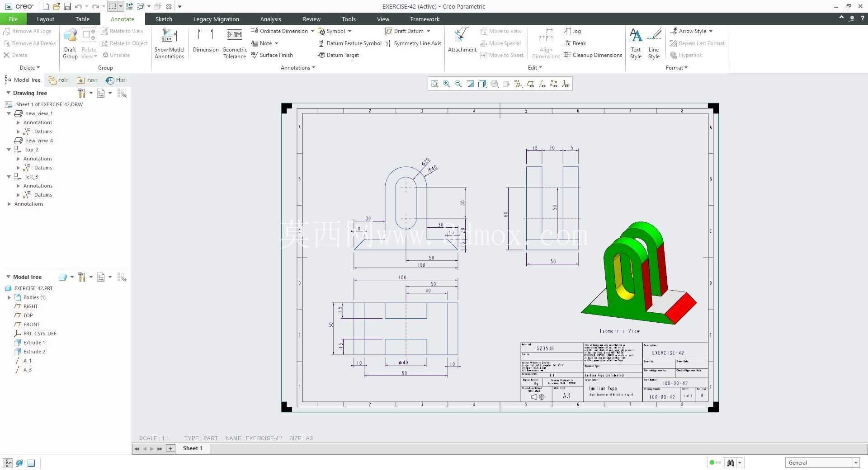Open a file with the folder icon
This screenshot has width=868, height=470.
pos(57,6)
